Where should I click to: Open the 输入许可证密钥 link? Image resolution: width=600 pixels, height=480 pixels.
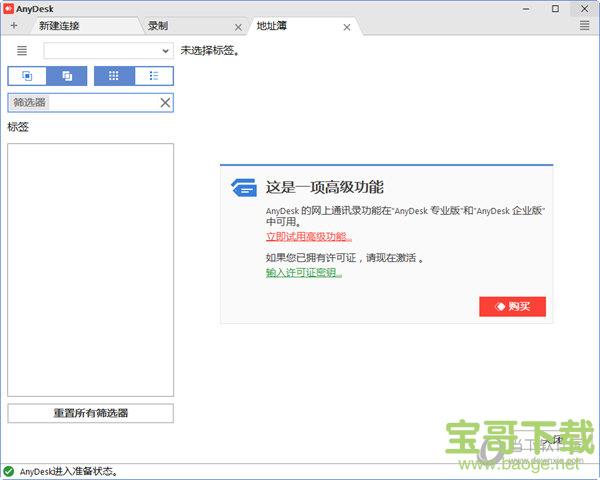(x=304, y=273)
